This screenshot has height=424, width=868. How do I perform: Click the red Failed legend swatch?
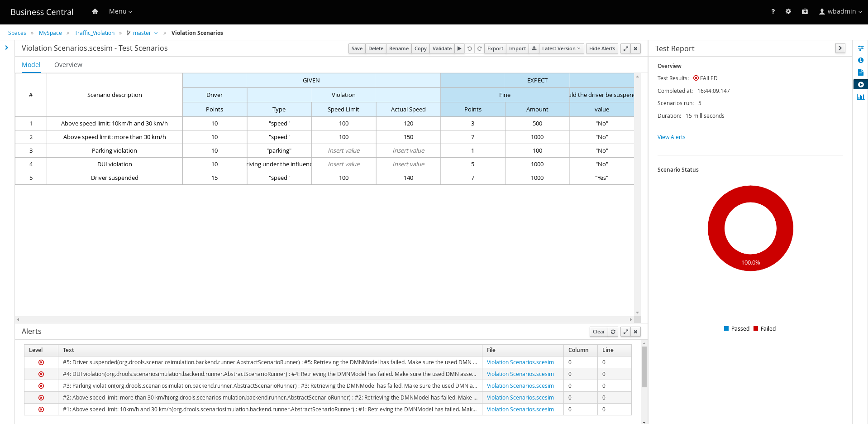[756, 329]
